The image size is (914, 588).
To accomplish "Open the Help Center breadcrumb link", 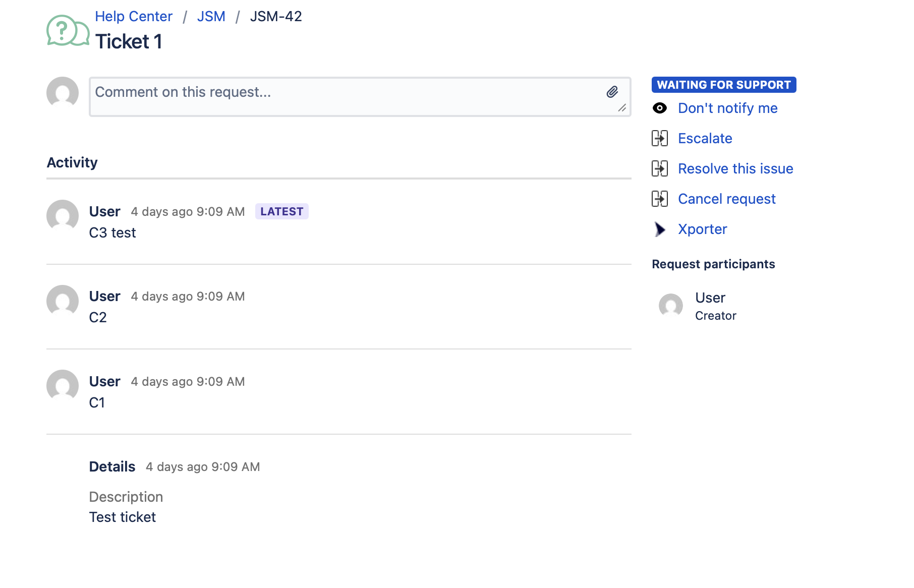I will [134, 17].
